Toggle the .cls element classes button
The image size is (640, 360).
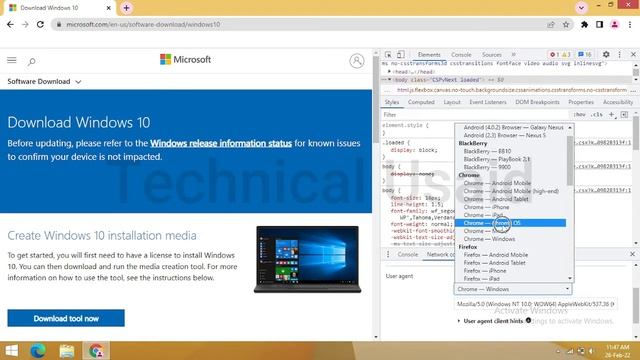tap(597, 115)
